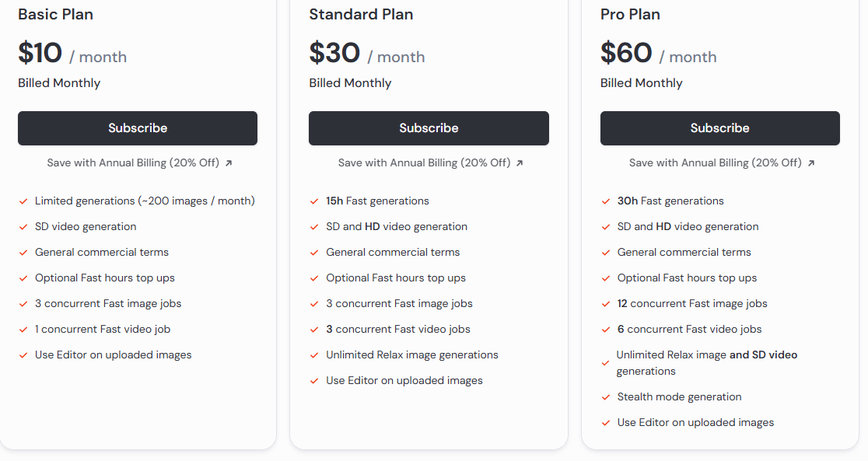This screenshot has height=461, width=868.
Task: Click the checkmark beside 12 concurrent Fast image jobs
Action: coord(605,303)
